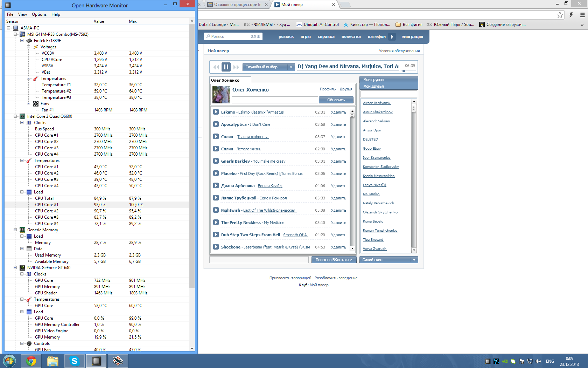Click the Розыск search field
Image resolution: width=588 pixels, height=368 pixels.
click(x=233, y=36)
